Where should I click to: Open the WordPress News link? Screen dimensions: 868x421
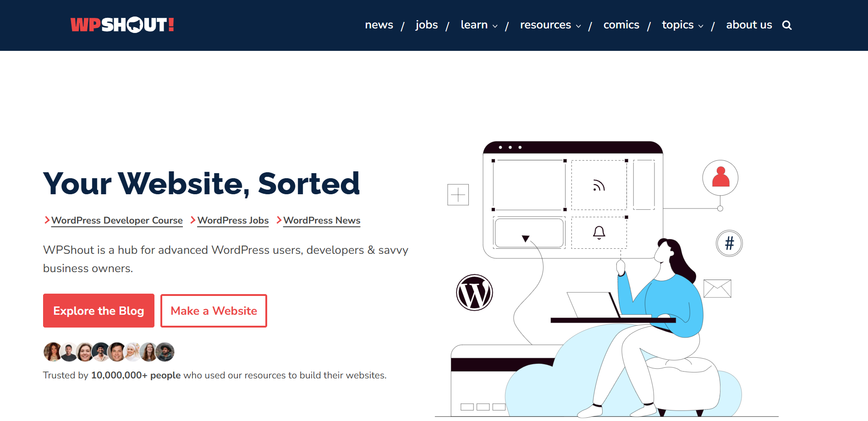[x=322, y=220]
